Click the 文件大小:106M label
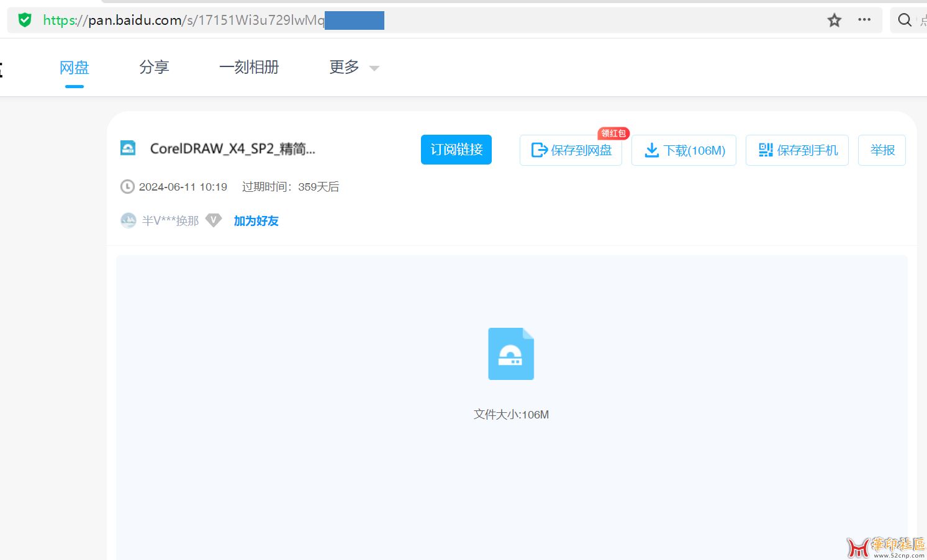This screenshot has width=927, height=560. coord(511,415)
